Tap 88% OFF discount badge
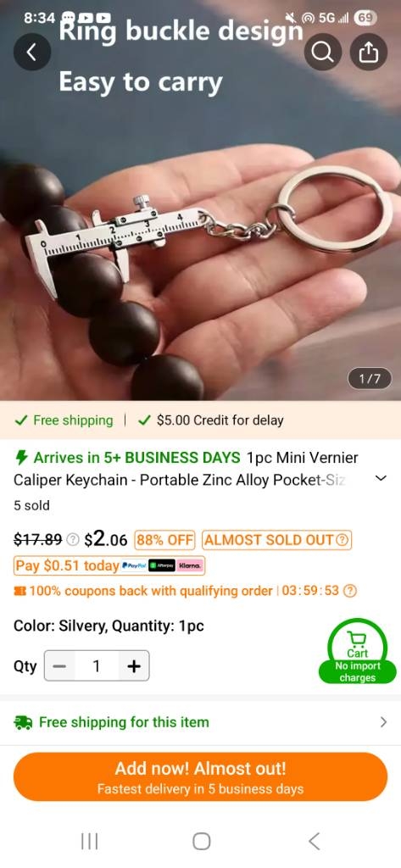Image resolution: width=401 pixels, height=868 pixels. [165, 540]
